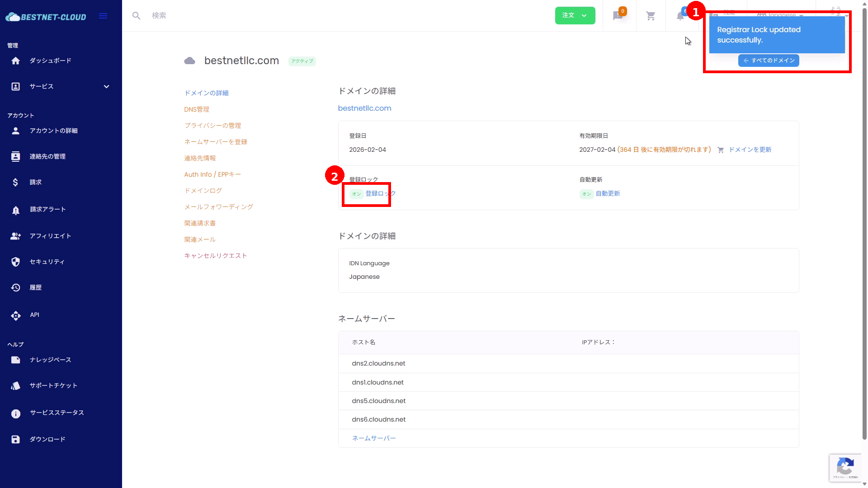The width and height of the screenshot is (868, 488).
Task: Open the shopping cart icon in header
Action: point(651,16)
